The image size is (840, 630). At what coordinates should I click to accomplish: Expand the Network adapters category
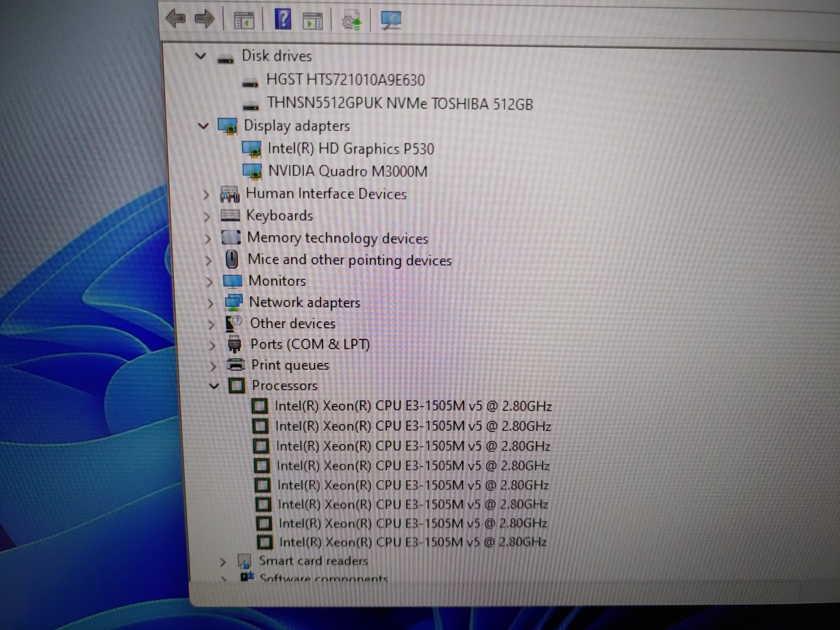point(211,303)
